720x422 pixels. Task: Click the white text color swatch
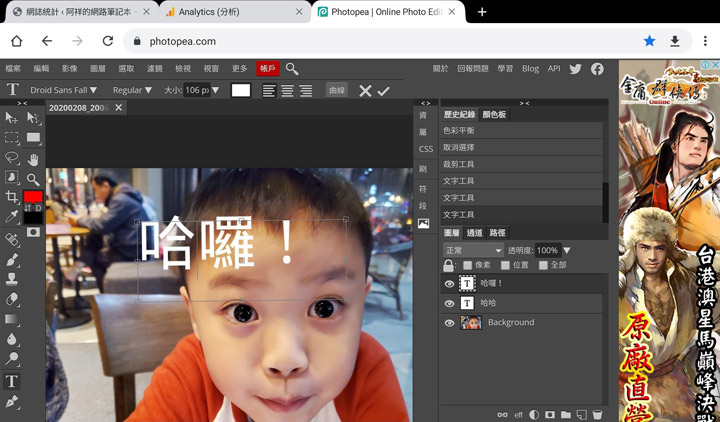pyautogui.click(x=241, y=90)
